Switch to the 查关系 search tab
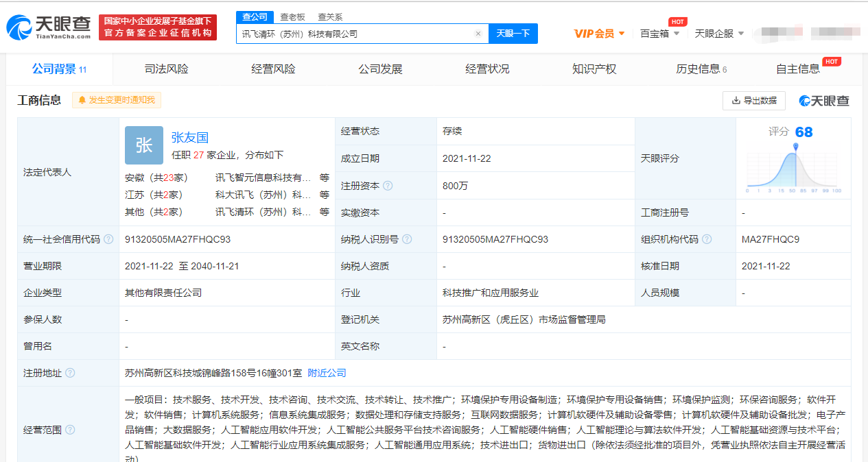Image resolution: width=868 pixels, height=462 pixels. (330, 16)
